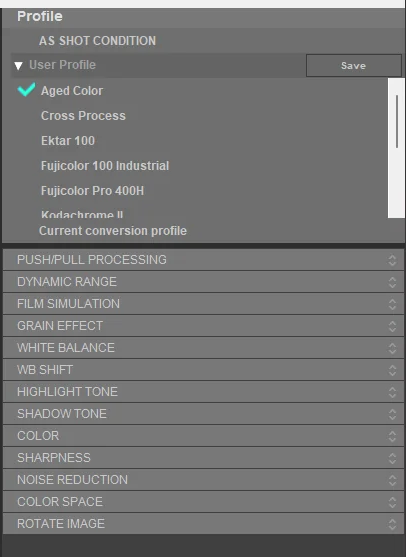Click the profile list scrollbar
The image size is (406, 557).
(396, 121)
